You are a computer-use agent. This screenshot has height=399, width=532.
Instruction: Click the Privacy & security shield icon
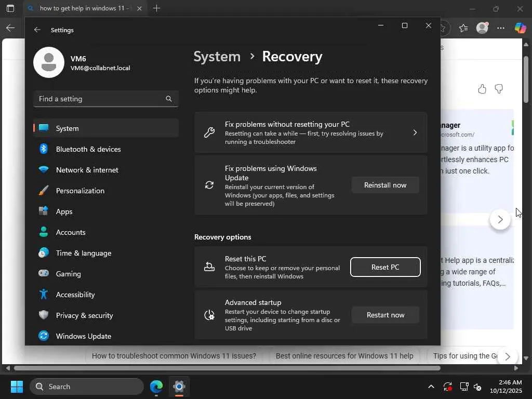44,315
